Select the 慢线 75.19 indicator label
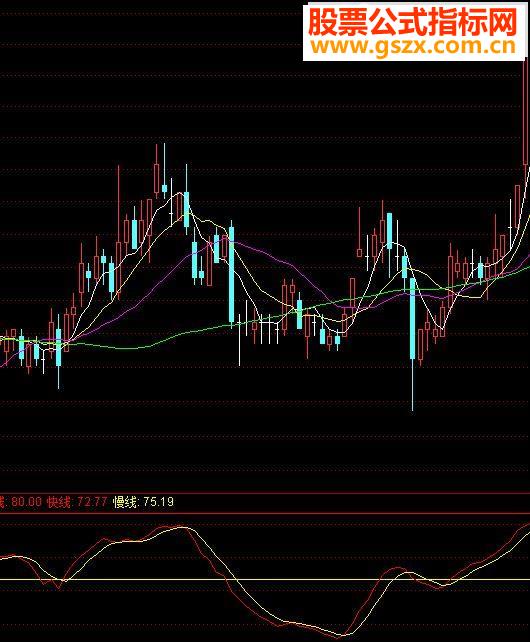This screenshot has width=530, height=642. (x=143, y=502)
